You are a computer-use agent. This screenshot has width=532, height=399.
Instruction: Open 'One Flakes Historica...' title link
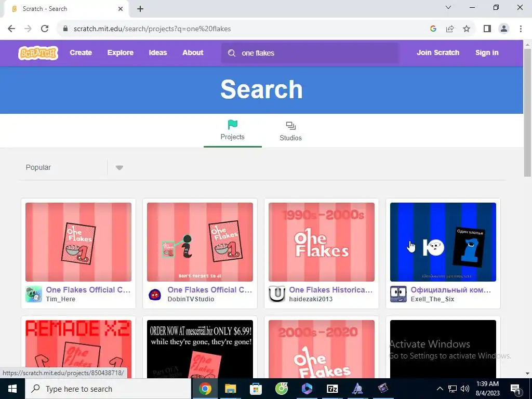[x=331, y=290]
